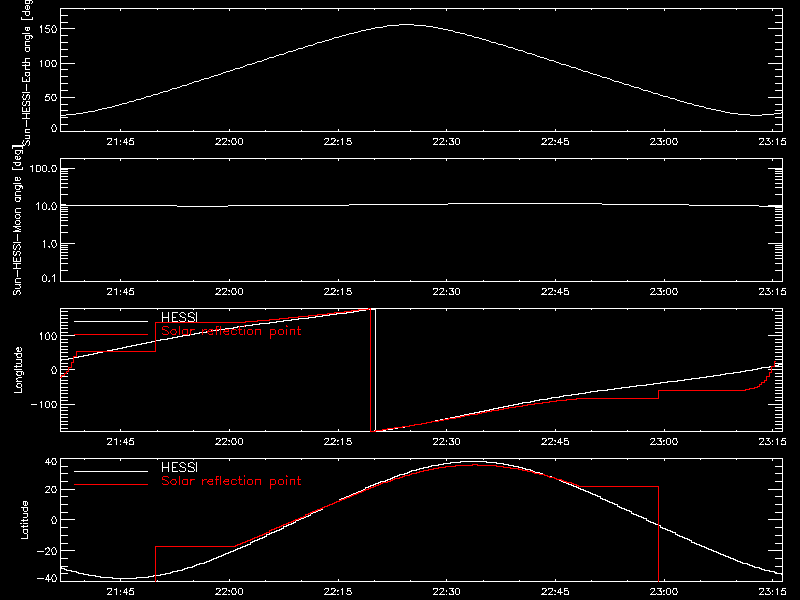The width and height of the screenshot is (800, 600).
Task: Click 23:00 label under Longitude plot
Action: coord(664,442)
